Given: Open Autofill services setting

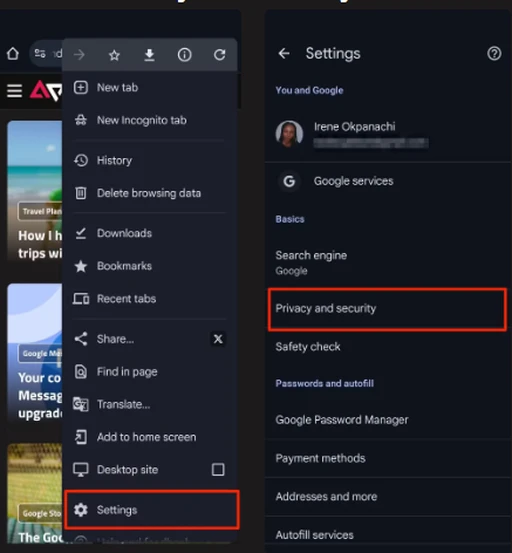Looking at the screenshot, I should coord(388,535).
